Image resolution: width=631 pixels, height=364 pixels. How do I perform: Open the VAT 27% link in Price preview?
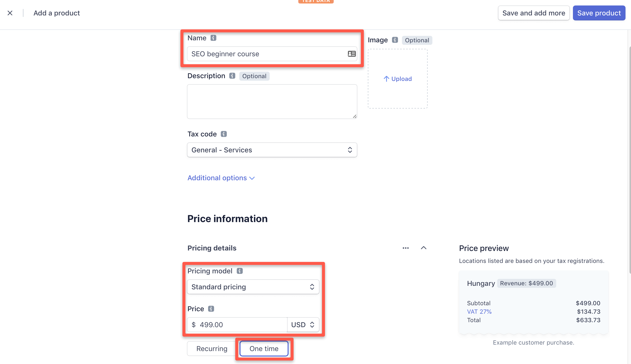click(x=479, y=311)
